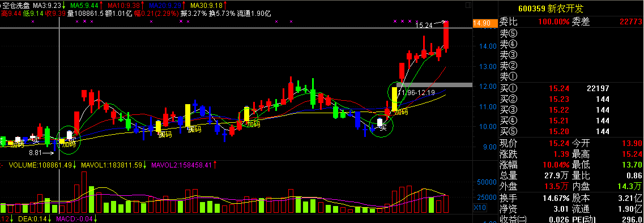Select the 卖⑤ ask row
This screenshot has height=223, width=644.
point(571,33)
